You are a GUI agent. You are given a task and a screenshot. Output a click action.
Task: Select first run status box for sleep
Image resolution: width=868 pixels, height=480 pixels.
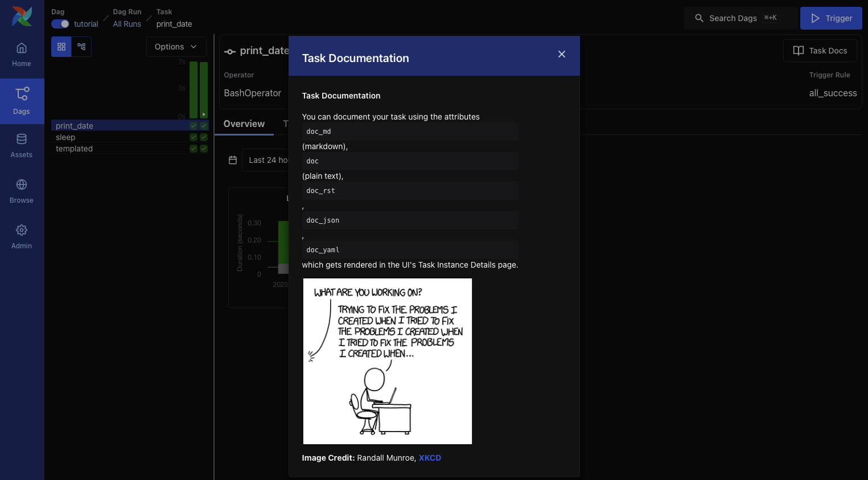click(x=194, y=137)
